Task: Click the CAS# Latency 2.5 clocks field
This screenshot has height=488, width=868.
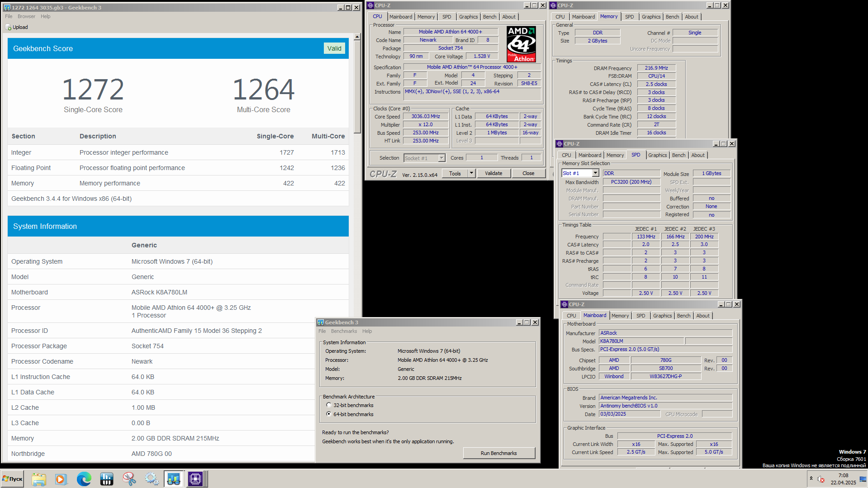Action: [x=656, y=84]
